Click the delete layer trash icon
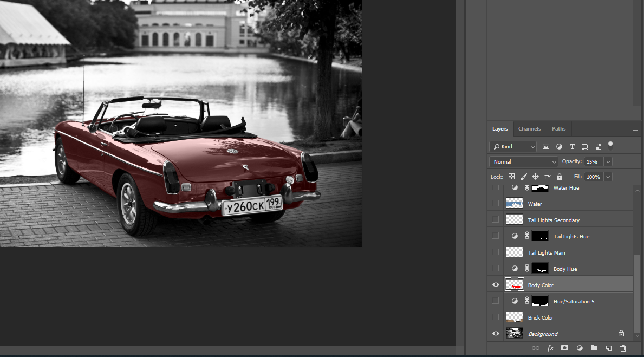 click(623, 348)
